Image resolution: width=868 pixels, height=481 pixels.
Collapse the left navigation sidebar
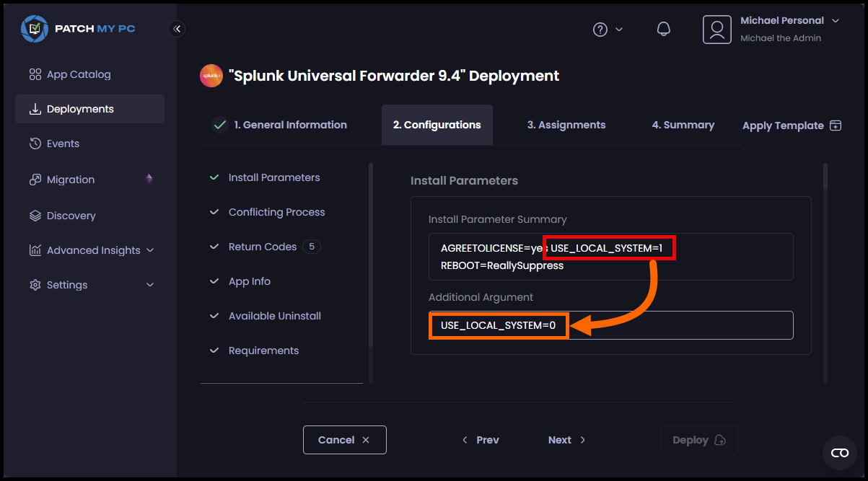click(x=177, y=29)
